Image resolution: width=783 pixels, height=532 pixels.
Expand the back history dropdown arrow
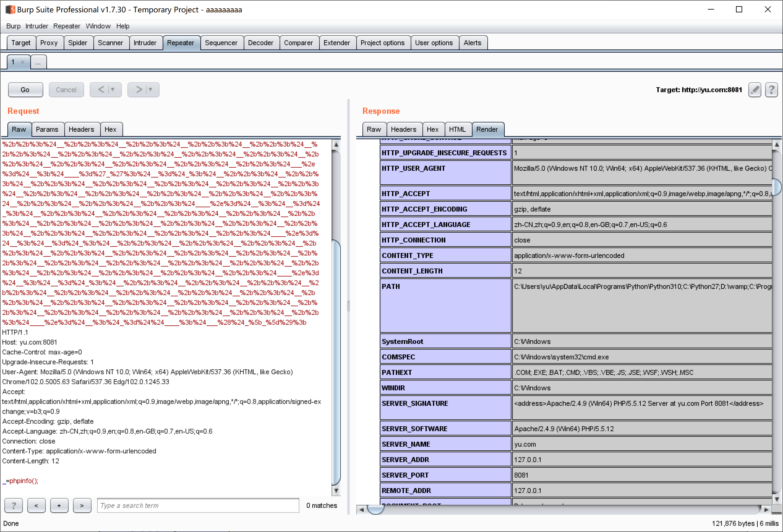[x=113, y=90]
